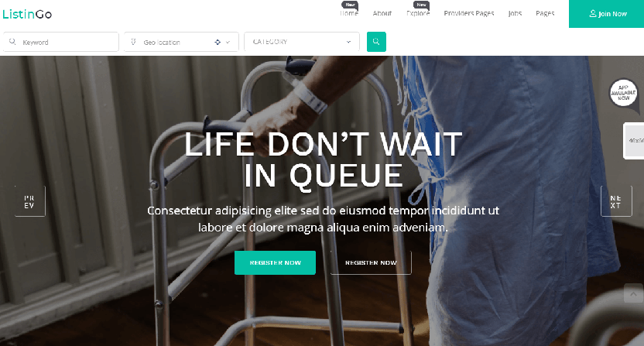Image resolution: width=644 pixels, height=346 pixels.
Task: Open the Providers Pages menu
Action: 468,13
